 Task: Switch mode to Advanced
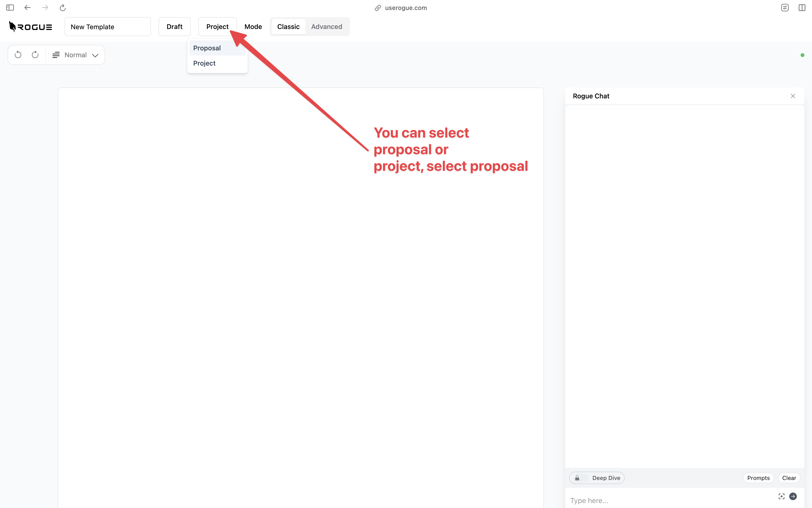326,27
